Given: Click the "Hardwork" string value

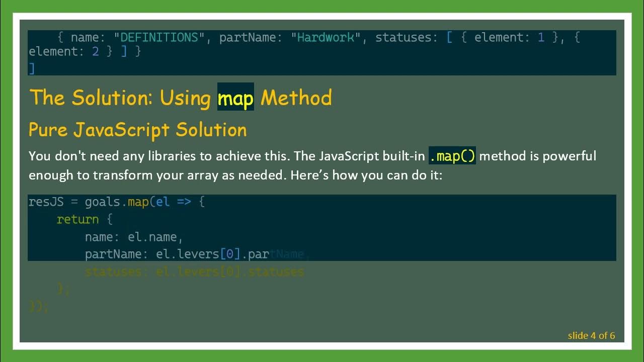Looking at the screenshot, I should [x=326, y=37].
